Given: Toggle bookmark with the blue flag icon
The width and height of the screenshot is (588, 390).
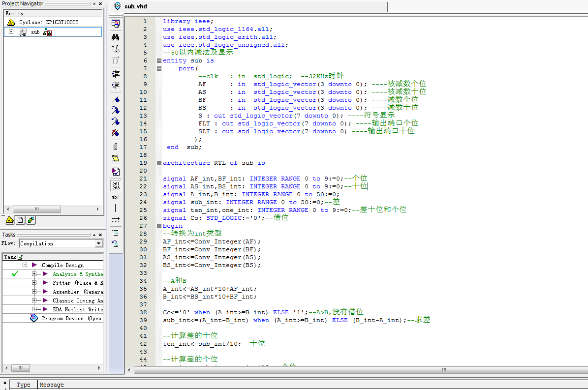Looking at the screenshot, I should pos(116,100).
